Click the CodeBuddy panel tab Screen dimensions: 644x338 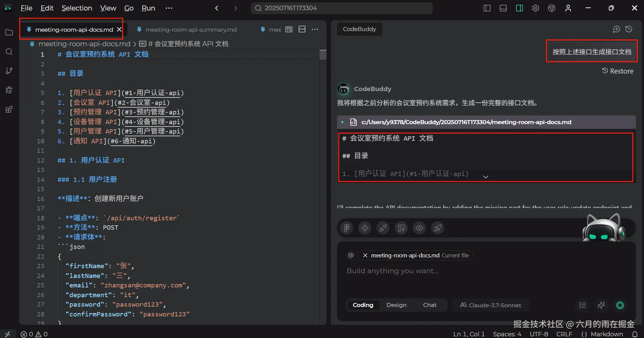359,29
